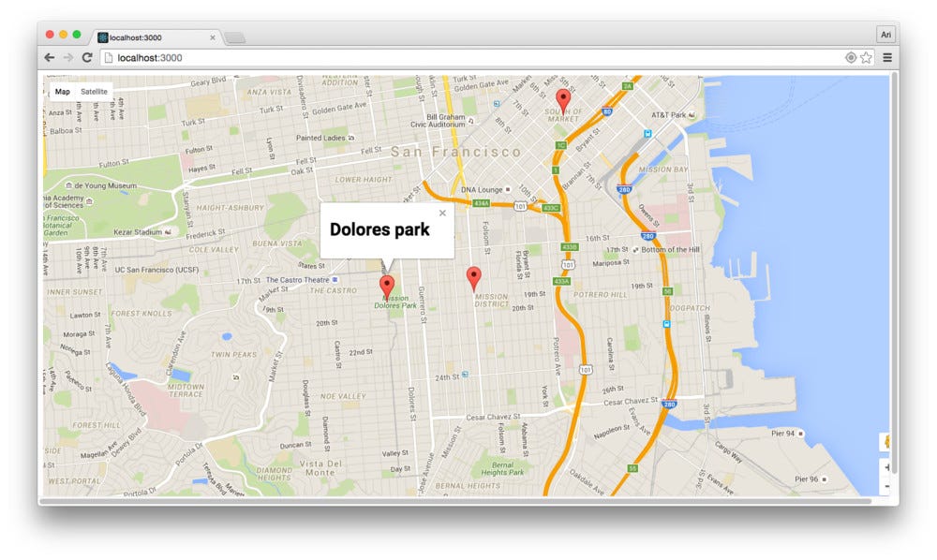
Task: Select the localhost:3000 tab
Action: point(156,37)
